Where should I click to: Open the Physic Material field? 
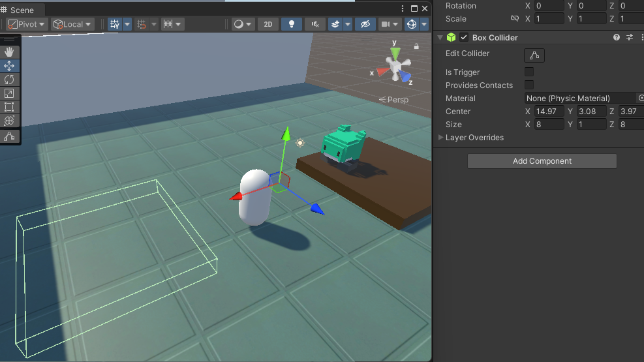(x=579, y=98)
